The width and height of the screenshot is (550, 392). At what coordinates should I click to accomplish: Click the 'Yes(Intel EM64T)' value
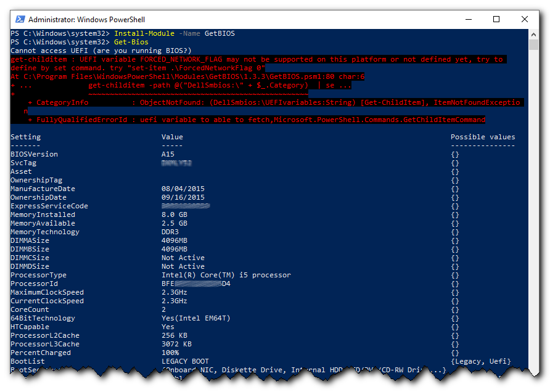pos(195,319)
